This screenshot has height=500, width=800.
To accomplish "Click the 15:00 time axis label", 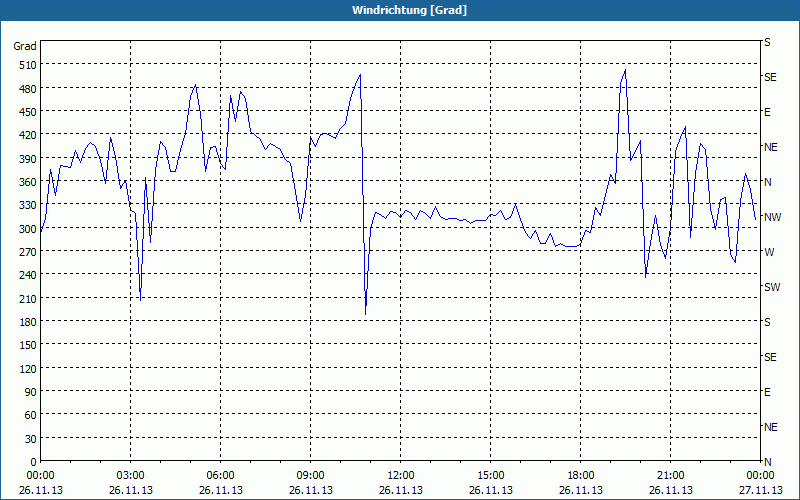I will tap(491, 476).
